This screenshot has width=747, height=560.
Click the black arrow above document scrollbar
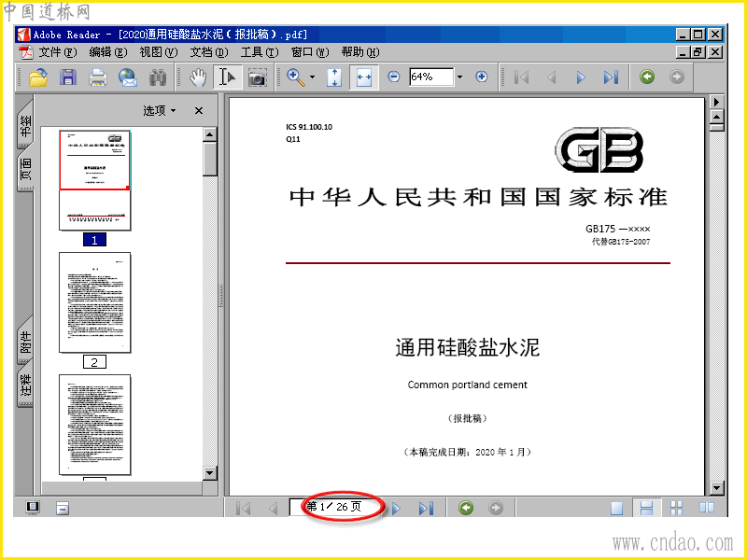tap(717, 102)
